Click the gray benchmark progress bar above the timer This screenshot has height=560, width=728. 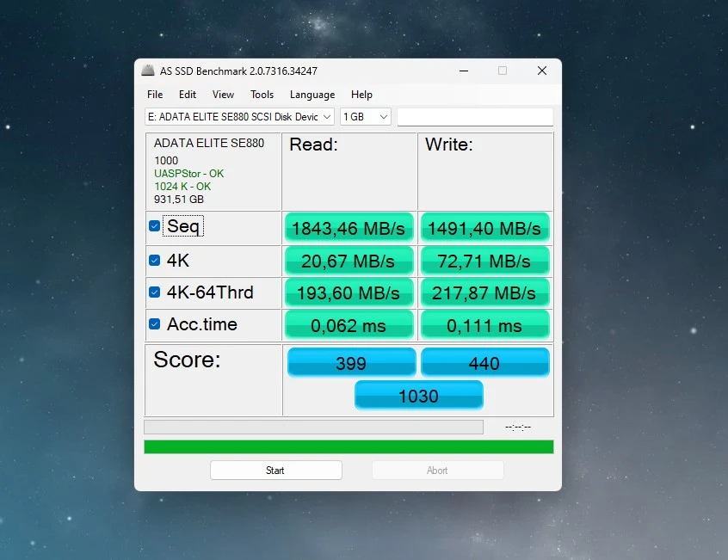click(314, 427)
